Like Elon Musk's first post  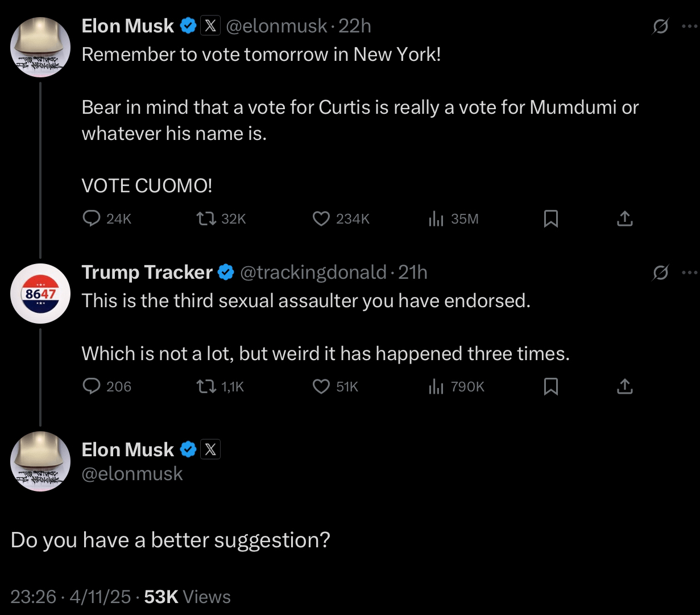(322, 218)
